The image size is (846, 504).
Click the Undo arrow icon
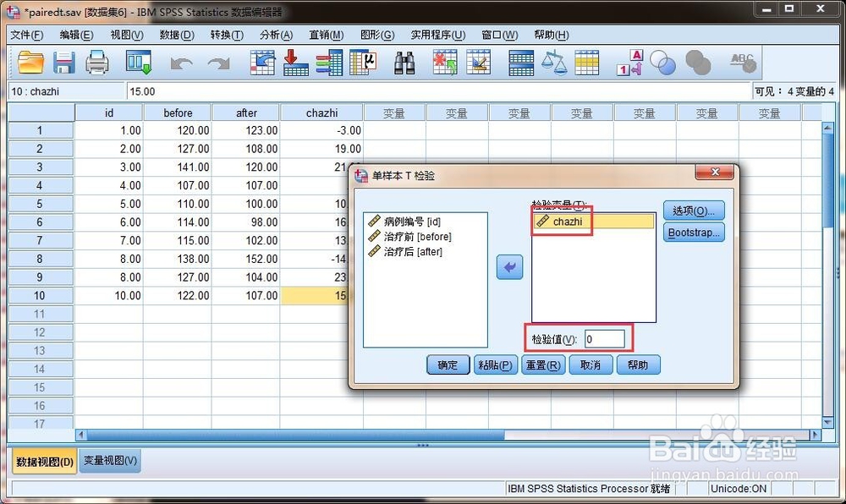point(181,63)
